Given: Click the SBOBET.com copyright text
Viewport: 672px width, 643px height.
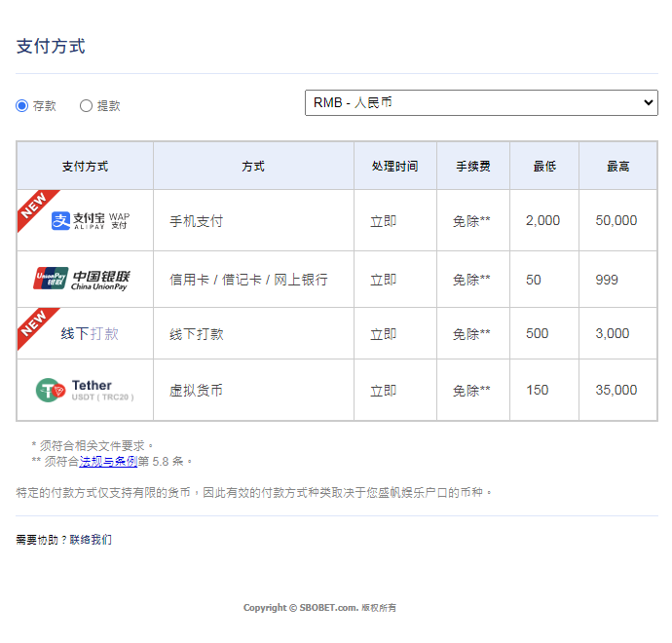Looking at the screenshot, I should [x=319, y=607].
